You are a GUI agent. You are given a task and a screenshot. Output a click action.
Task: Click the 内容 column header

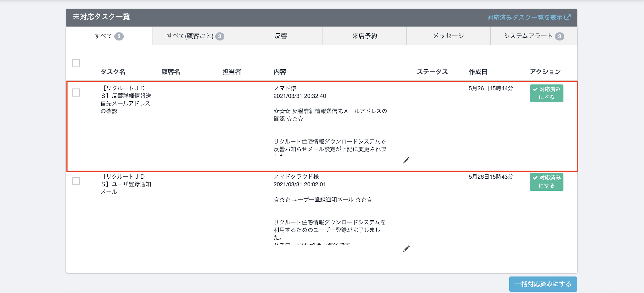tap(280, 72)
